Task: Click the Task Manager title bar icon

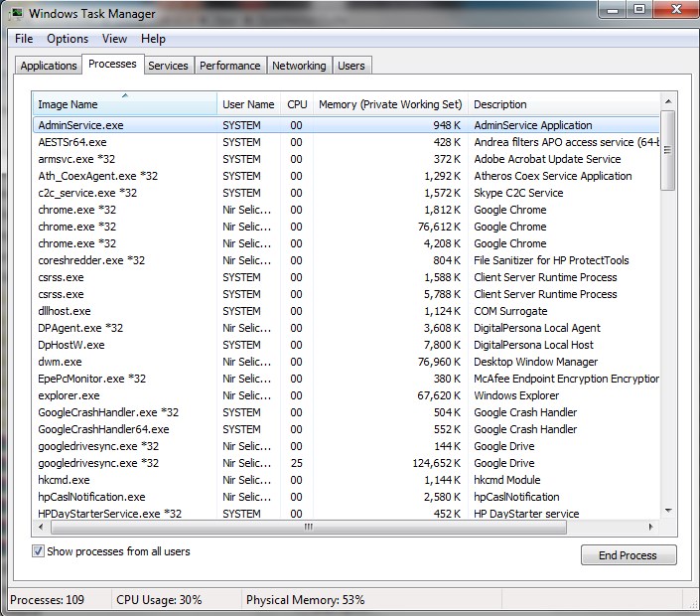Action: coord(17,13)
